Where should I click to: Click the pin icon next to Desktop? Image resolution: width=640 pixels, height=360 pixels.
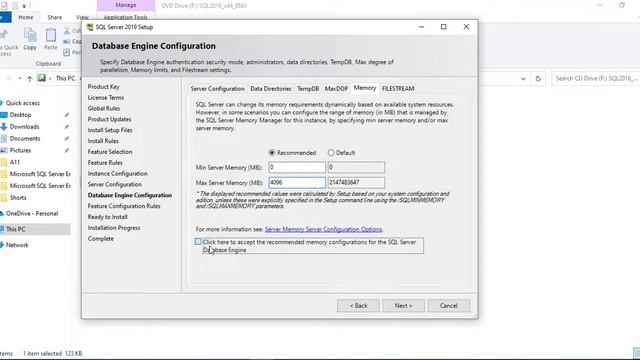67,115
